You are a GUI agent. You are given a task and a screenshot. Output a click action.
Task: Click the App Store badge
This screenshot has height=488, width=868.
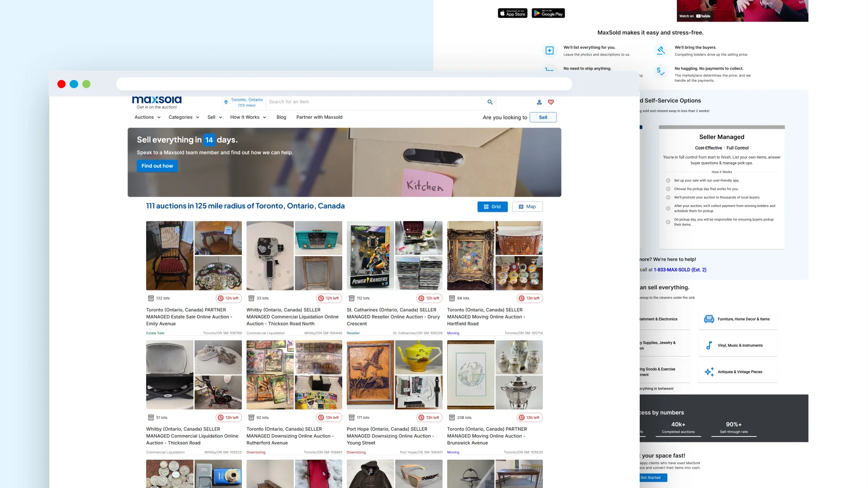513,14
